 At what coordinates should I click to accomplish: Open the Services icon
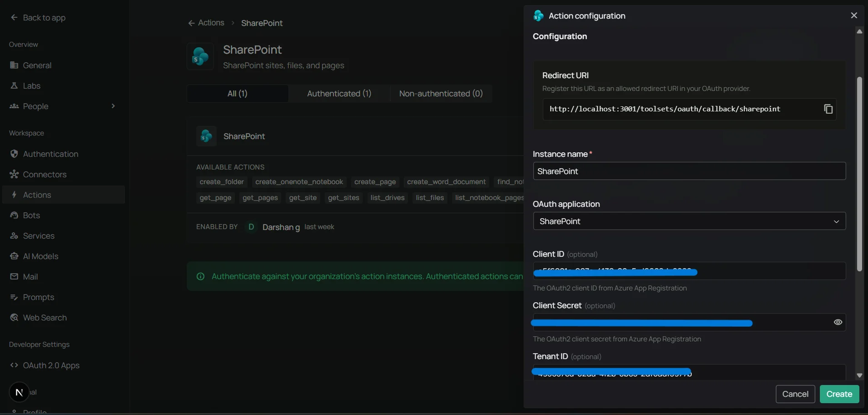point(14,235)
